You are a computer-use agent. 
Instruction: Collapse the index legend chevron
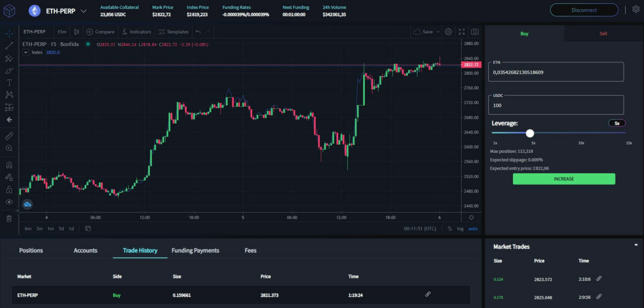click(26, 53)
